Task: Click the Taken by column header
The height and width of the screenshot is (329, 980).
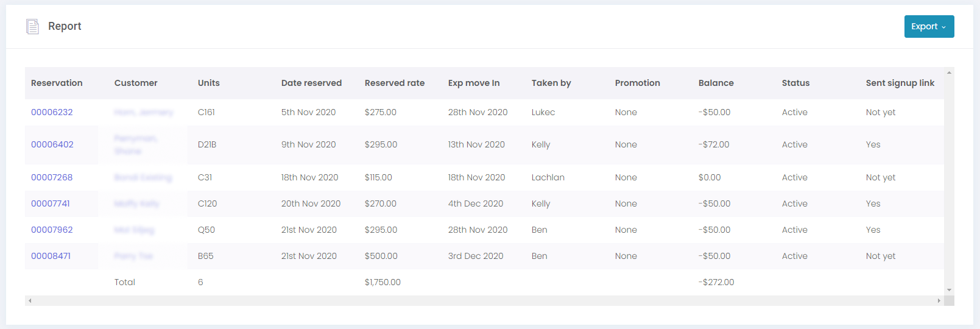Action: 551,83
